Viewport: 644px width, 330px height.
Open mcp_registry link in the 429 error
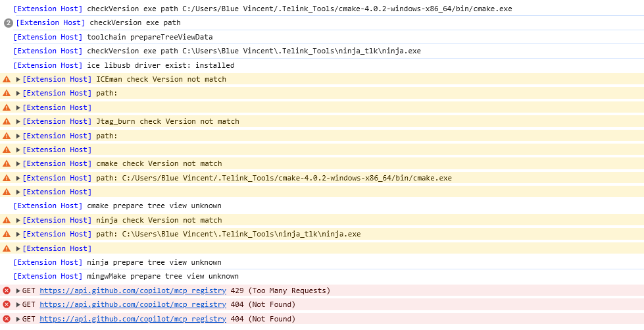132,290
